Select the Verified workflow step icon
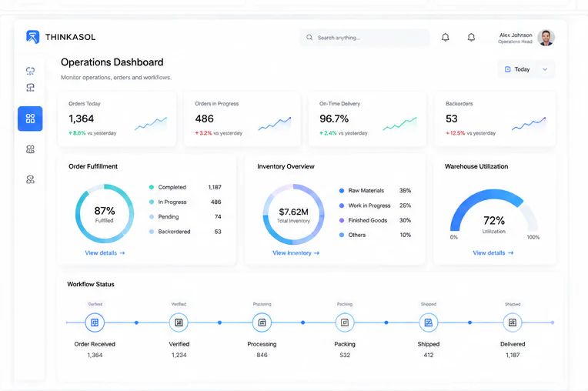The width and height of the screenshot is (588, 391). [179, 322]
